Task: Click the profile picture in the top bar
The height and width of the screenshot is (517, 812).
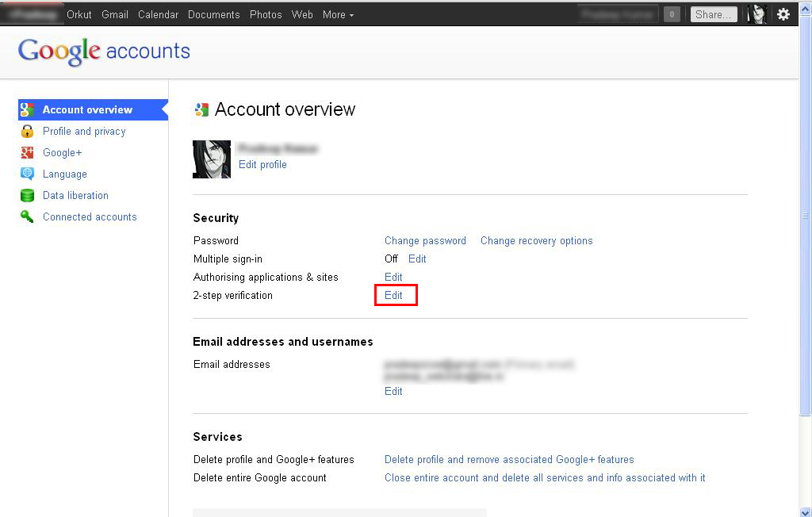Action: point(756,13)
